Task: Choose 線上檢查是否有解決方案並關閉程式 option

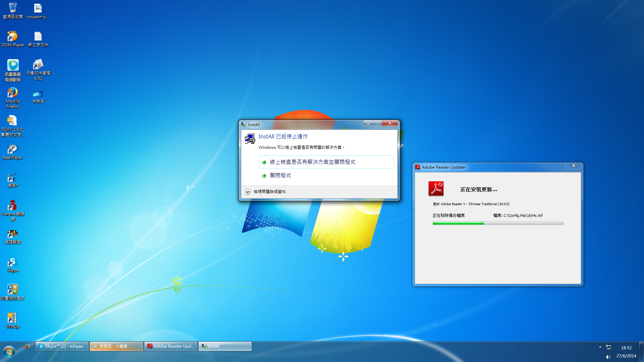Action: pos(326,162)
